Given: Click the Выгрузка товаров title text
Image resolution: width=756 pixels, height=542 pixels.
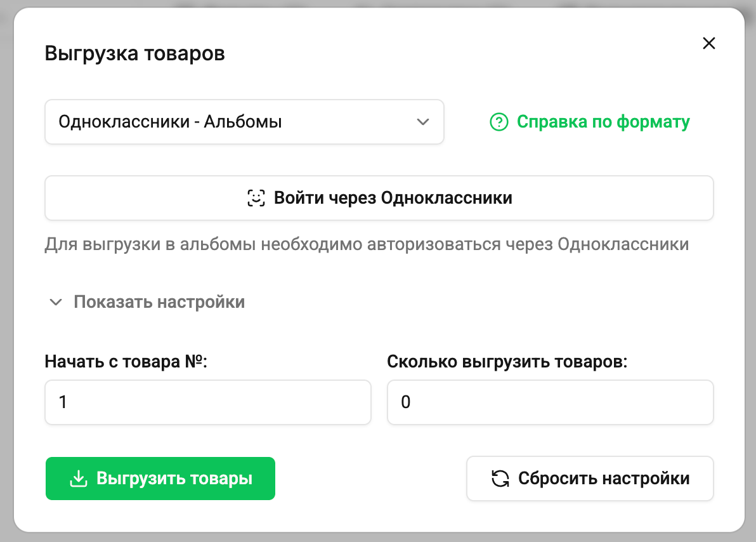Looking at the screenshot, I should click(x=134, y=53).
